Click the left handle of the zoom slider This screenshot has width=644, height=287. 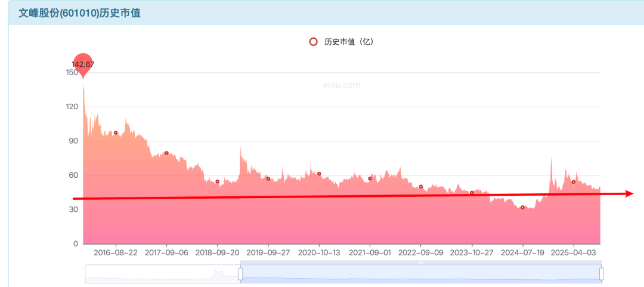tap(241, 274)
